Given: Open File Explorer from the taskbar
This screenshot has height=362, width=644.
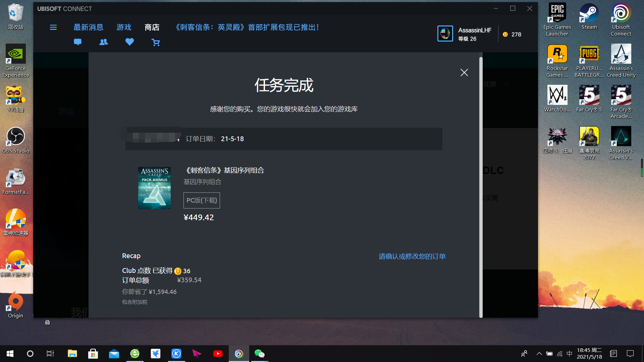Looking at the screenshot, I should click(72, 354).
